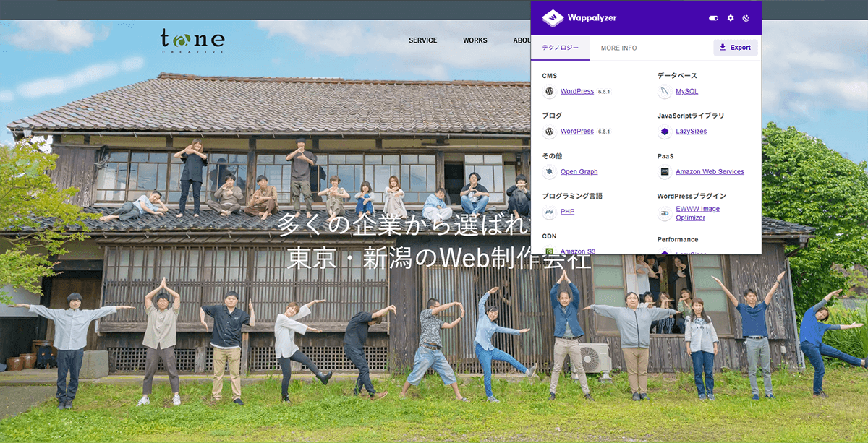
Task: Click the Open Graph icon
Action: tap(549, 172)
